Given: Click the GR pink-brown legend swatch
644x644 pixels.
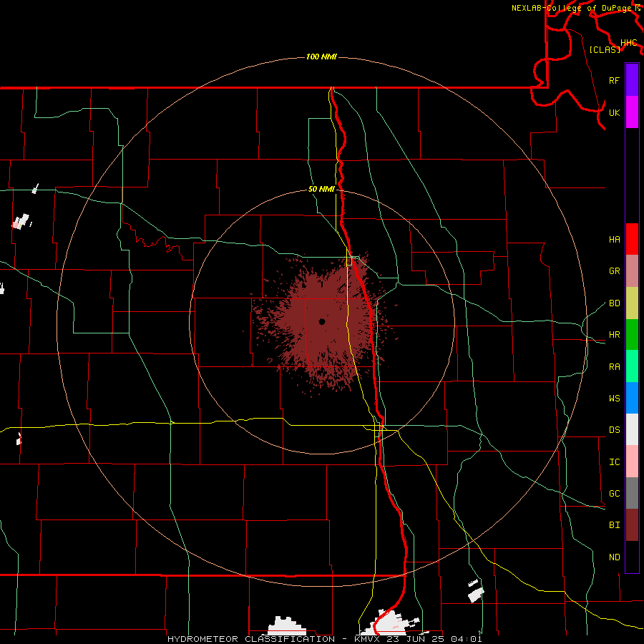Looking at the screenshot, I should (x=632, y=271).
